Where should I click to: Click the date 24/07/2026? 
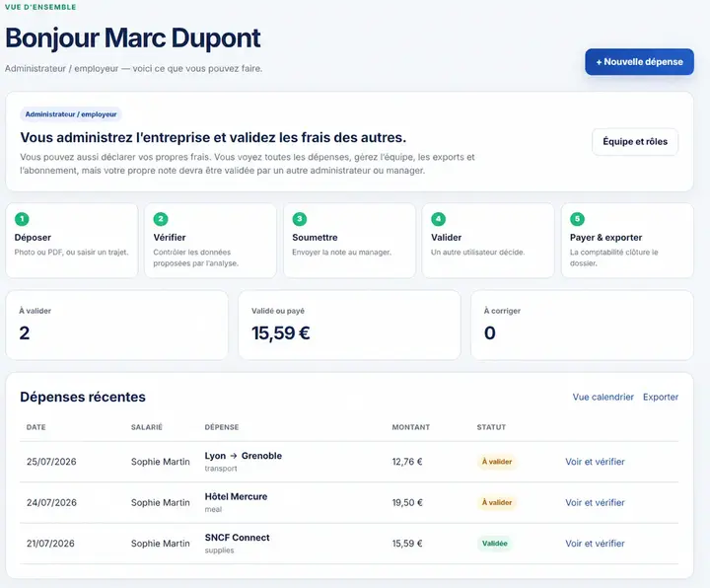(x=51, y=502)
